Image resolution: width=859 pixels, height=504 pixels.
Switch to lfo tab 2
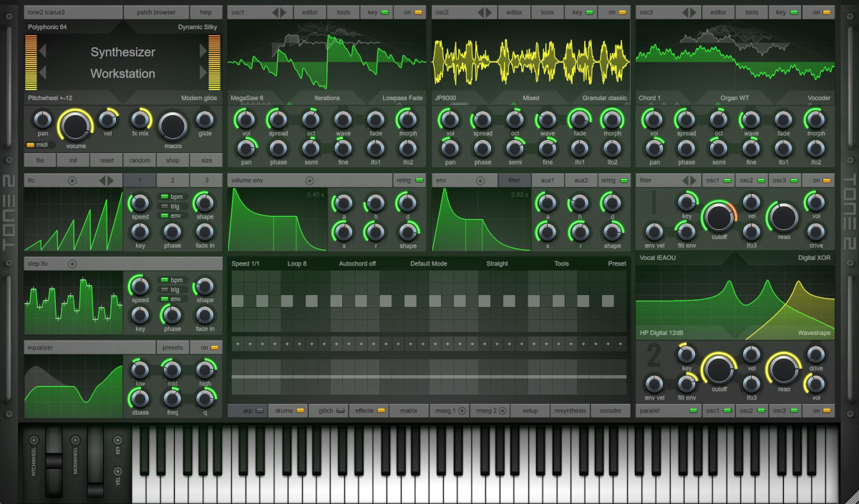(173, 180)
